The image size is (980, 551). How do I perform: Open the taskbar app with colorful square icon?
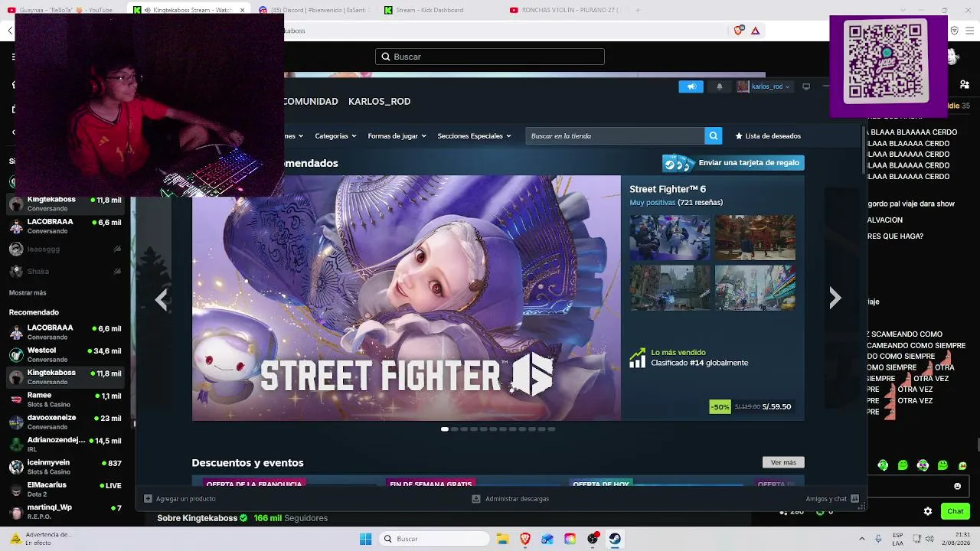pos(570,539)
